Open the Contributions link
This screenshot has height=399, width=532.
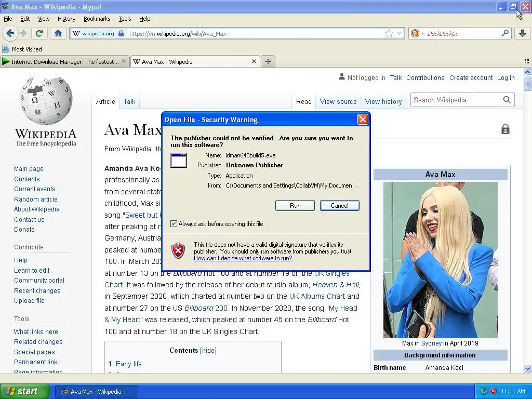[425, 78]
